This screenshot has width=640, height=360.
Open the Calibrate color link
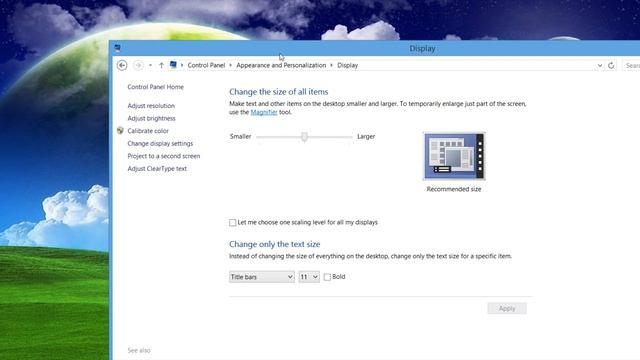tap(148, 131)
